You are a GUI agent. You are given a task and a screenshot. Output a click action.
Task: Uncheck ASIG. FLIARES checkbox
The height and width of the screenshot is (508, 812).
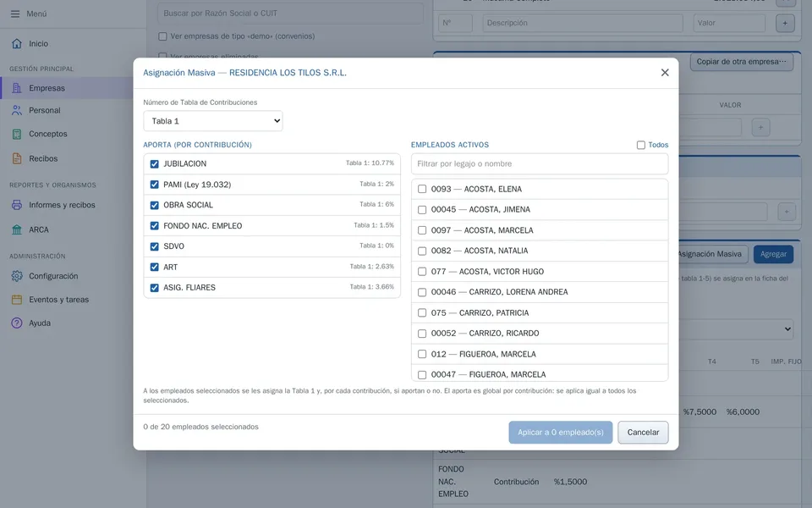pos(154,288)
